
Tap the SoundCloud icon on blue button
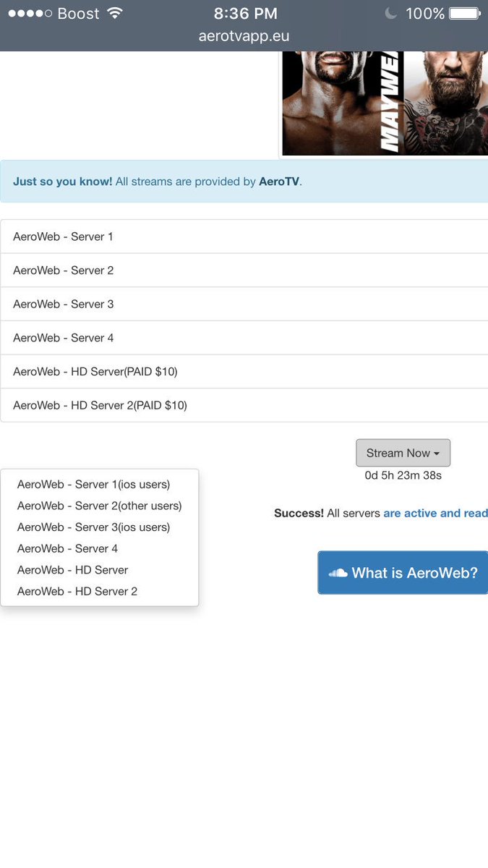coord(338,573)
